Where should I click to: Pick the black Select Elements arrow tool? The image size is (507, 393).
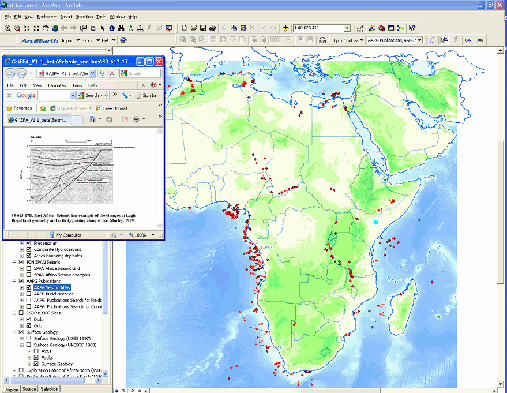point(102,29)
